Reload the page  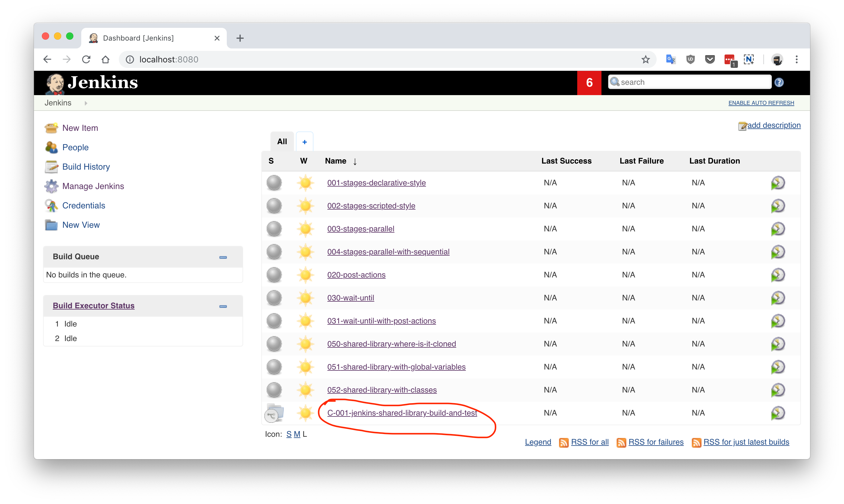(86, 59)
